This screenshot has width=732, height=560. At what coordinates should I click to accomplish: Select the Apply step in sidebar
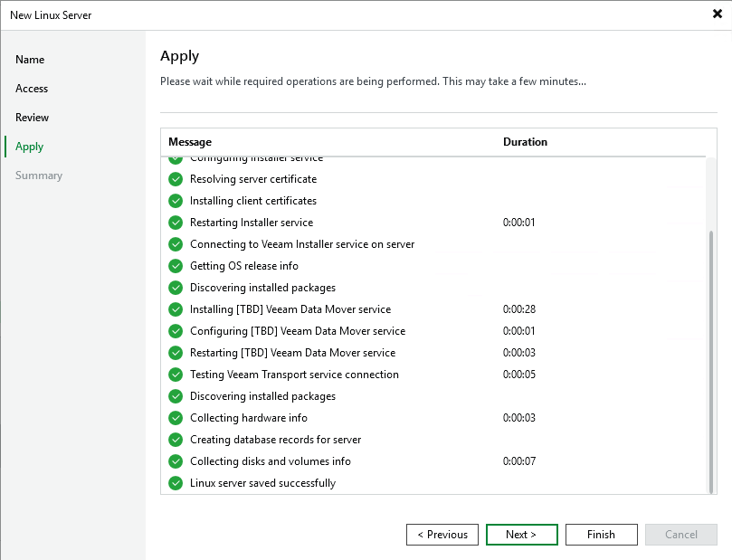tap(30, 147)
